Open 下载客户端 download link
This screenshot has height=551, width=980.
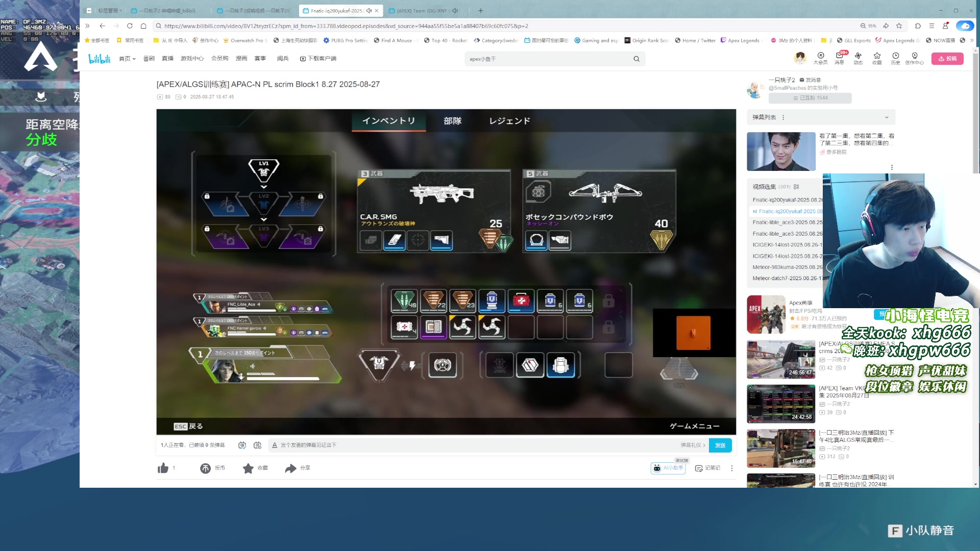point(318,59)
